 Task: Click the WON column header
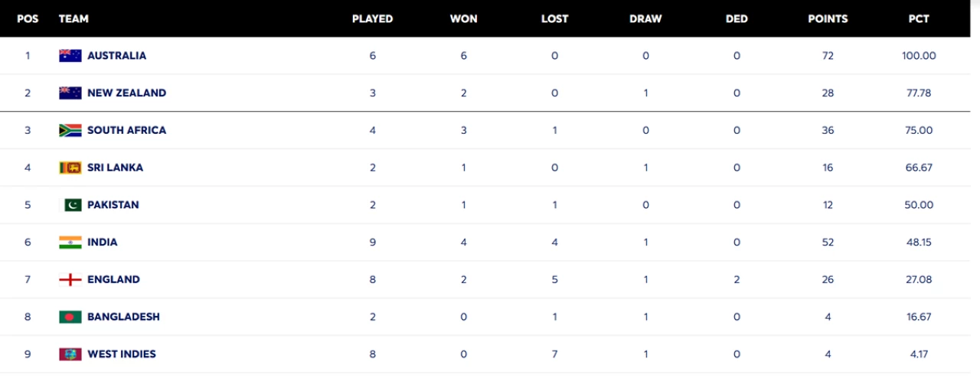pyautogui.click(x=463, y=19)
